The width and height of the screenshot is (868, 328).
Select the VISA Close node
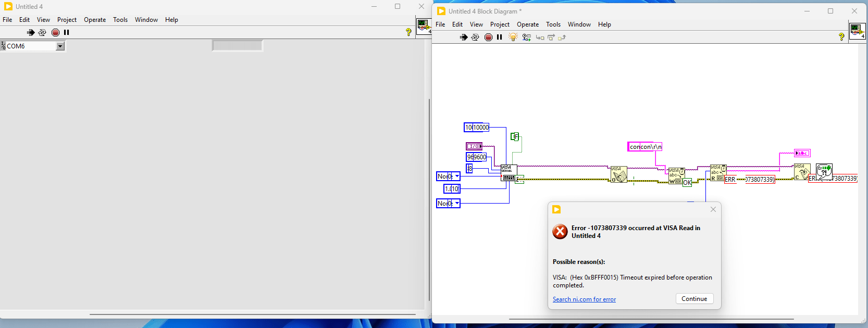(802, 172)
